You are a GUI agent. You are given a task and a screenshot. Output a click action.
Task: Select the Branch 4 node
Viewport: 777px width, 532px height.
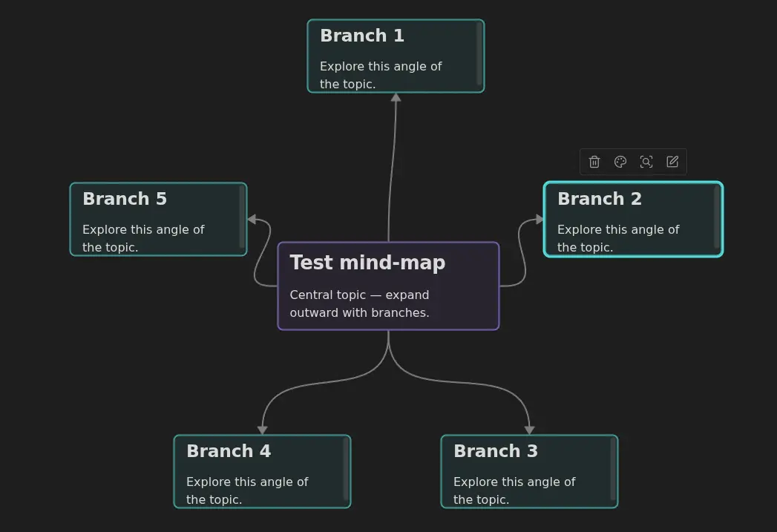[x=262, y=471]
